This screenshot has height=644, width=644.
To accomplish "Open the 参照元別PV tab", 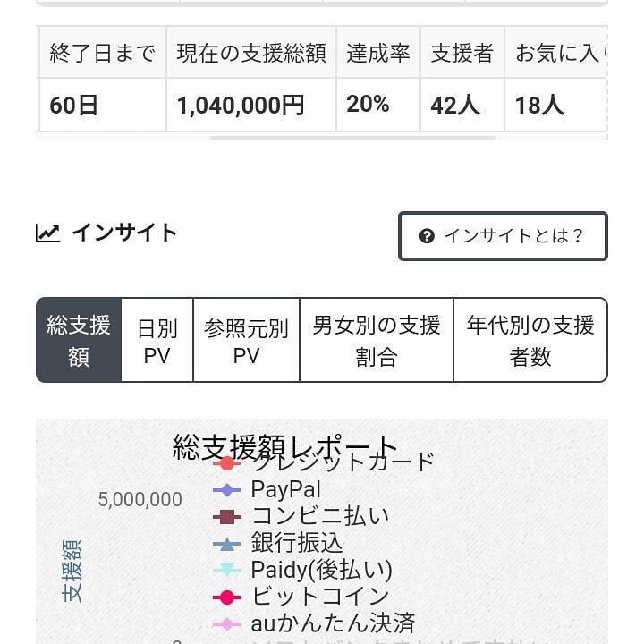I will click(246, 340).
